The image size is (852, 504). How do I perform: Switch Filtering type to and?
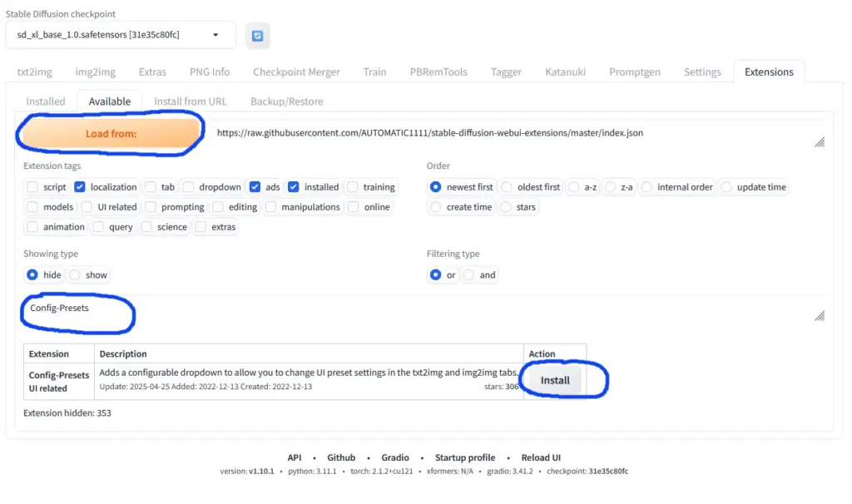pos(468,274)
